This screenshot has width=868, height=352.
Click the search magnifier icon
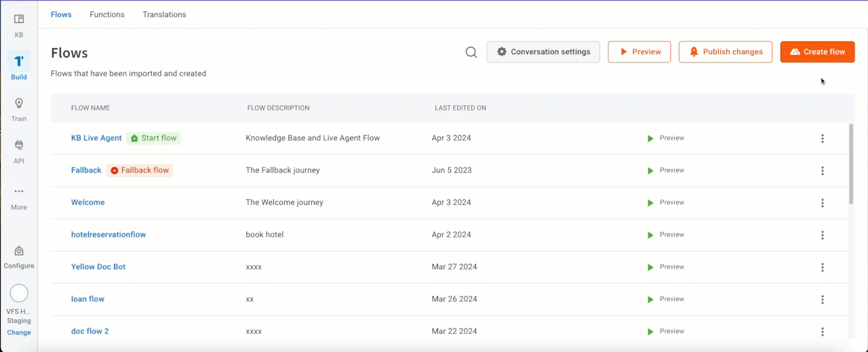tap(471, 52)
